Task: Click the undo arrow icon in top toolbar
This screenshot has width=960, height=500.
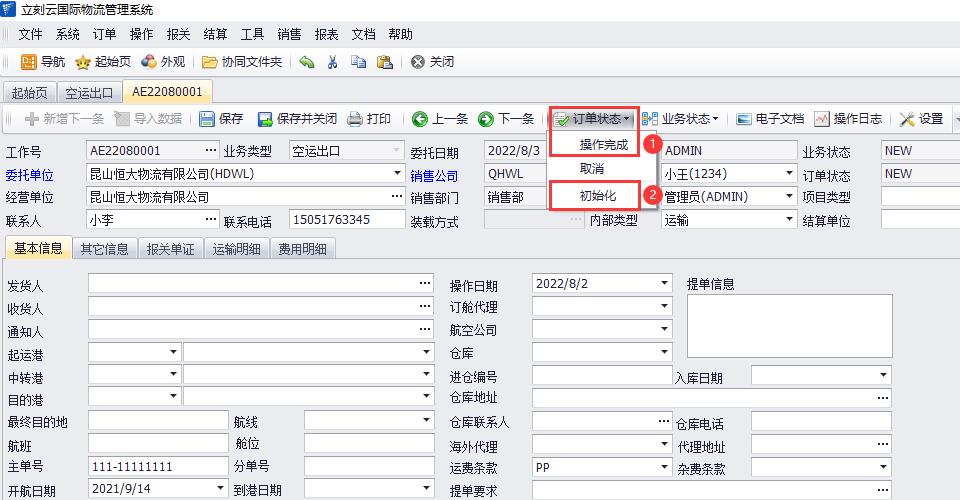Action: tap(307, 62)
